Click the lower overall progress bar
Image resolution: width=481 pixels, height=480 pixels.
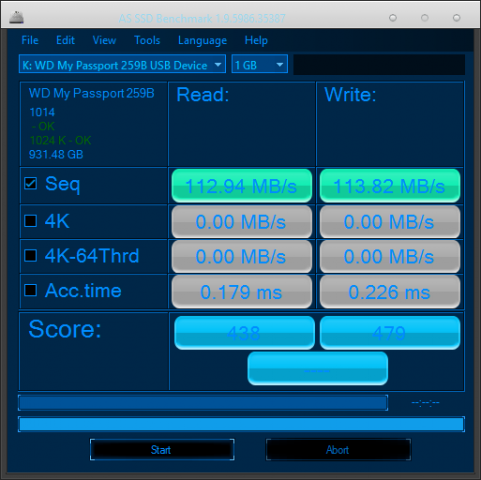point(241,424)
